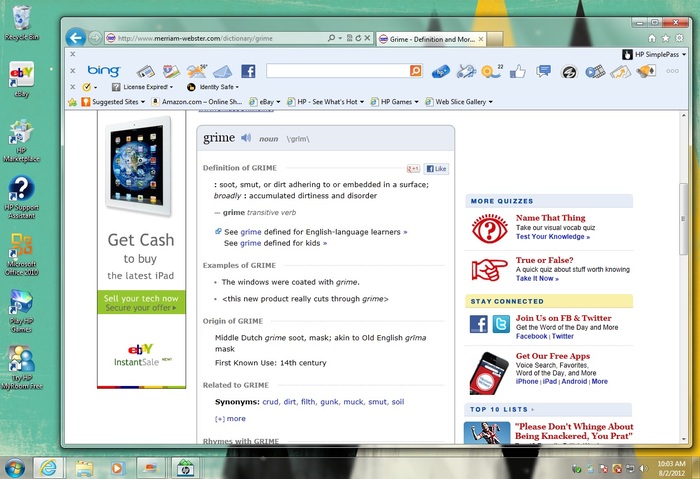Click Test Your Knowledge link
The width and height of the screenshot is (700, 479).
553,237
